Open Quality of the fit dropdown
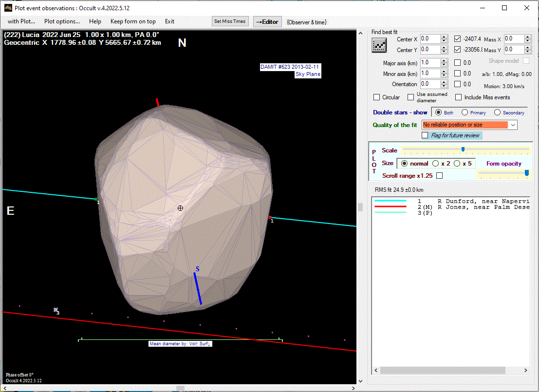 point(512,125)
